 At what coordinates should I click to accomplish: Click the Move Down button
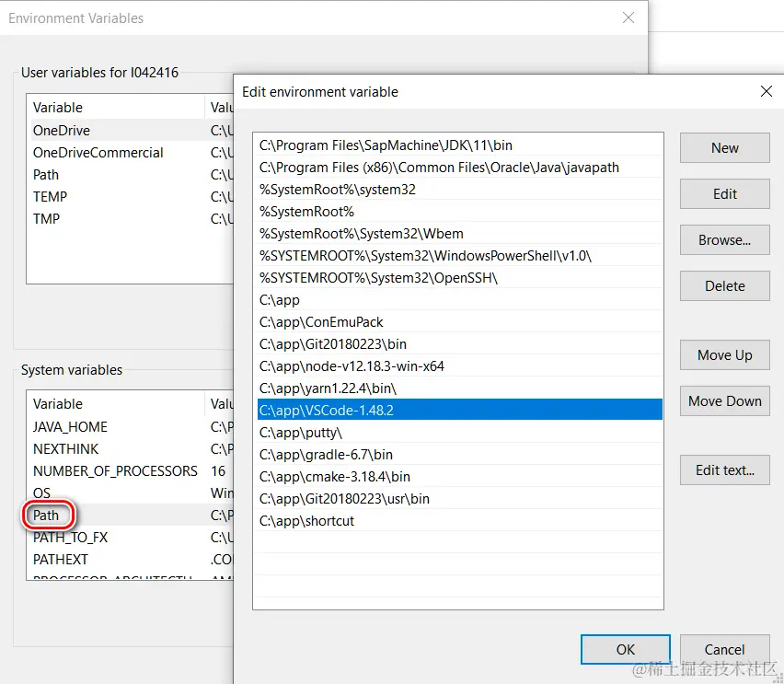724,400
